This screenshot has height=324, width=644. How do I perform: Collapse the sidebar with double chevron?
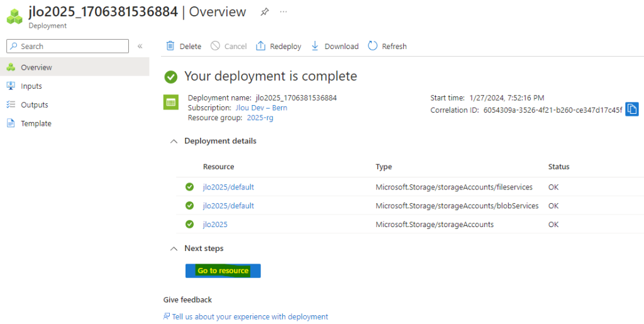pos(140,46)
